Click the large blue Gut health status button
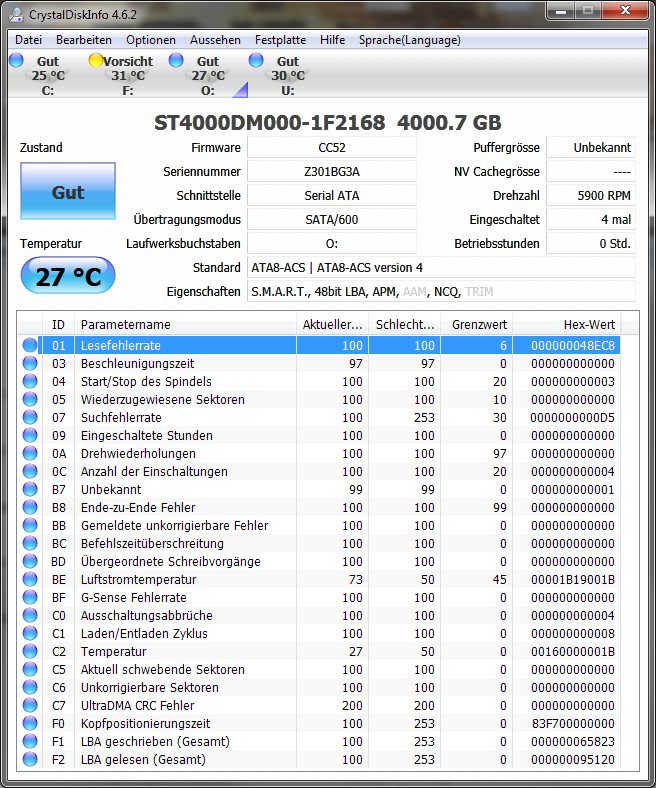656x788 pixels. (x=68, y=191)
